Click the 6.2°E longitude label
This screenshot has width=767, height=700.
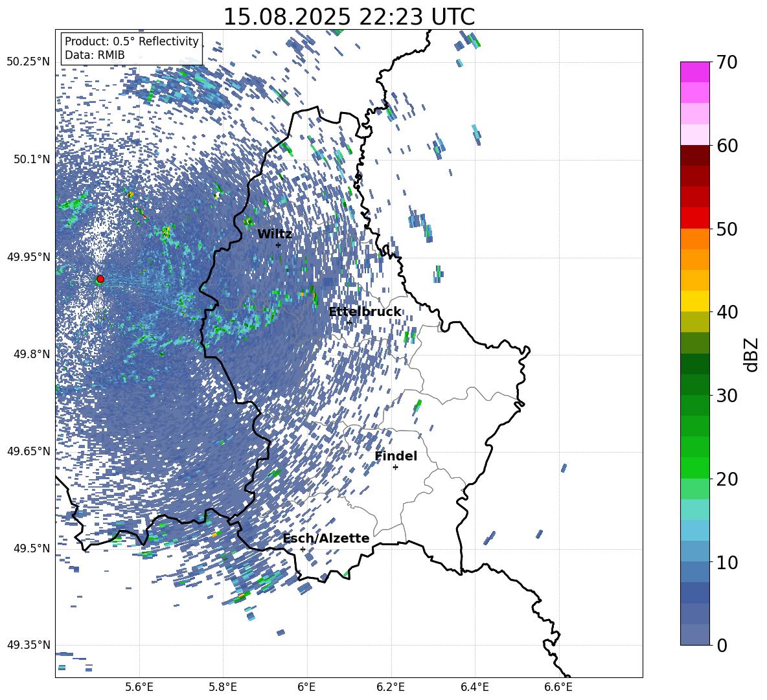click(x=391, y=687)
